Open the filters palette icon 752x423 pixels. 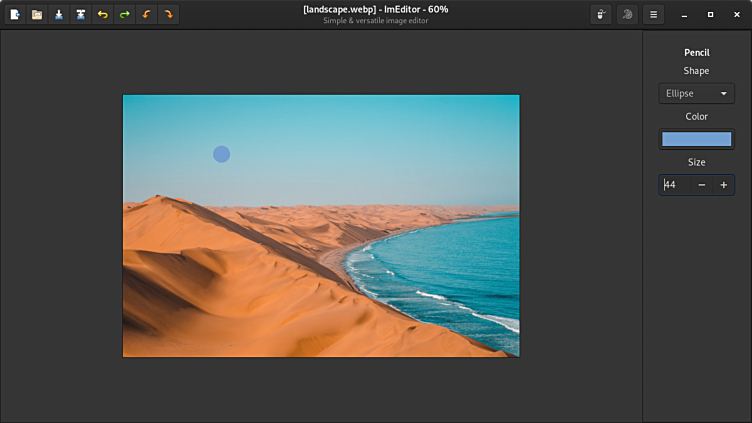coord(627,15)
